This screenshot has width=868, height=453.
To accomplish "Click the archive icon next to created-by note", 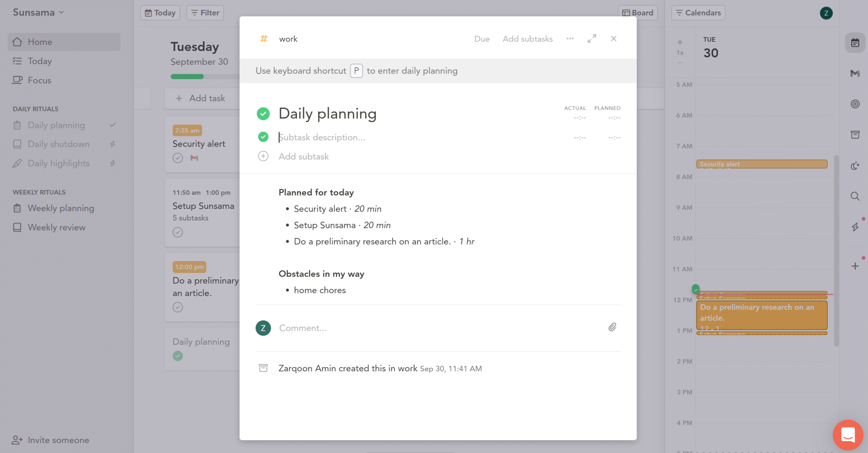I will click(263, 368).
